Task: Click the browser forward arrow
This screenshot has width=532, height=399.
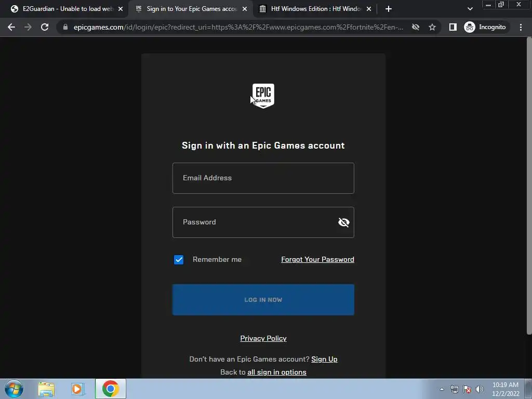Action: tap(28, 27)
